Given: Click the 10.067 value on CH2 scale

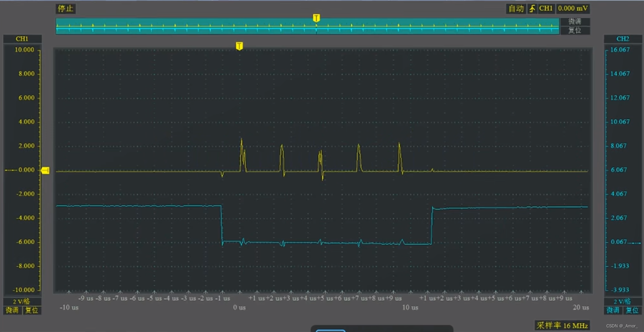Looking at the screenshot, I should [620, 122].
